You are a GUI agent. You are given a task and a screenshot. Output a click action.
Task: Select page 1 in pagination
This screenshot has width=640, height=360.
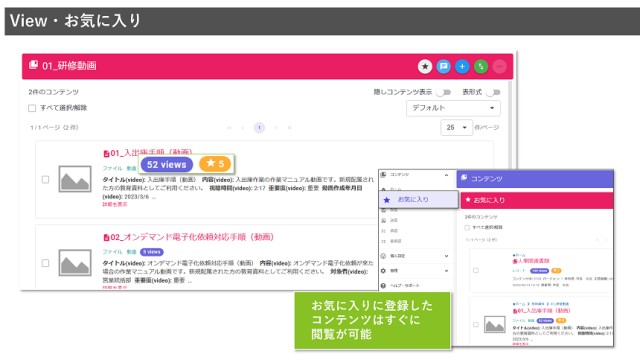pos(259,128)
